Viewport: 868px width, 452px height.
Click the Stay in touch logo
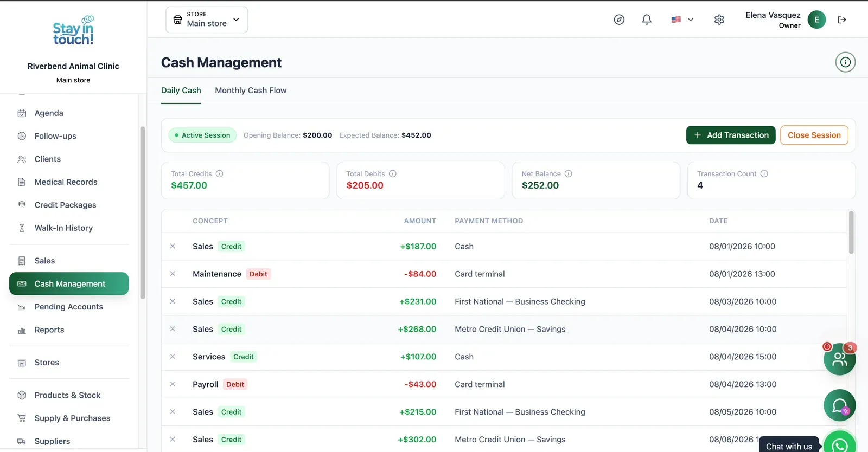coord(73,30)
